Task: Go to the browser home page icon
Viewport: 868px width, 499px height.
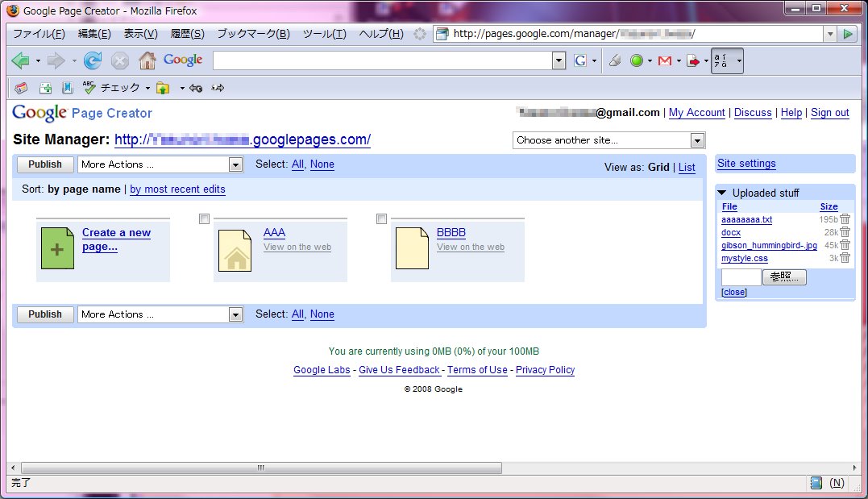Action: point(147,60)
